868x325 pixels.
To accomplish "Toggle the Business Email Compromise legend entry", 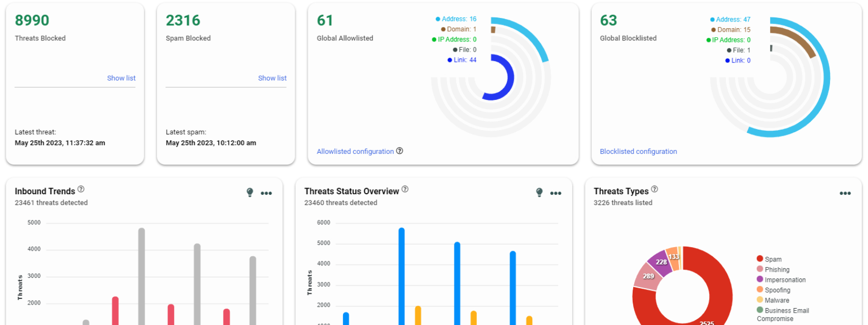I will [783, 314].
